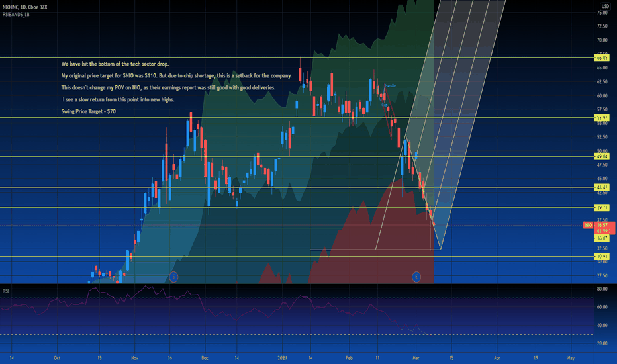Click the 30.93 horizontal line price label
Viewport: 617px width, 364px height.
[602, 256]
